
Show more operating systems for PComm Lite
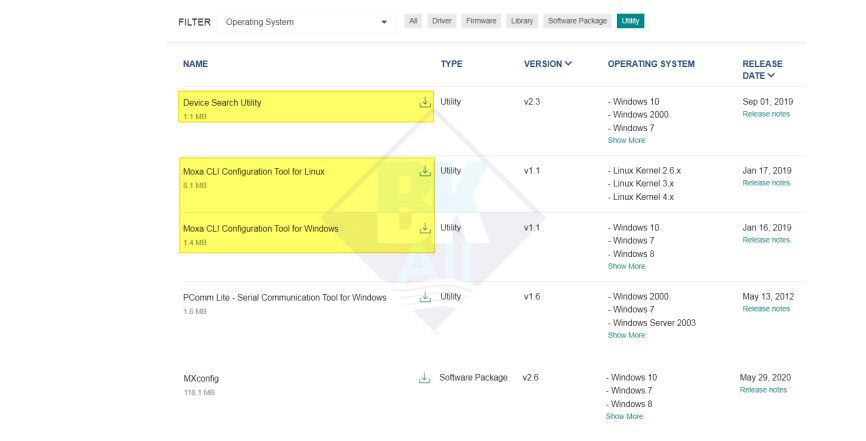[626, 335]
